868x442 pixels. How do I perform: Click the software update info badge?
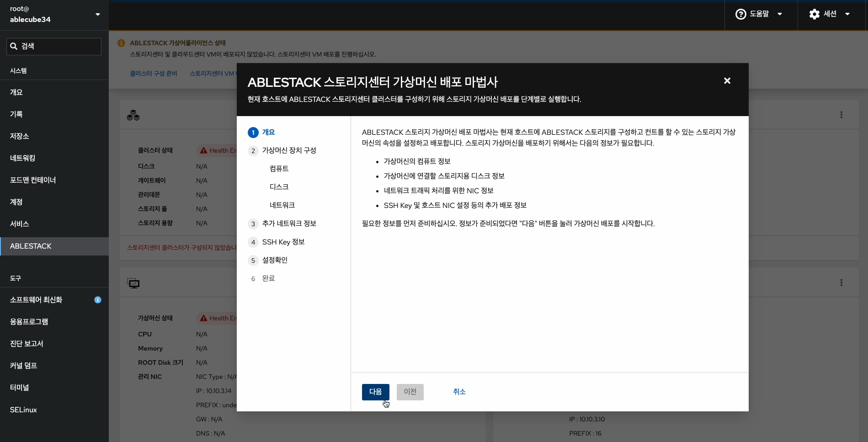pos(98,300)
